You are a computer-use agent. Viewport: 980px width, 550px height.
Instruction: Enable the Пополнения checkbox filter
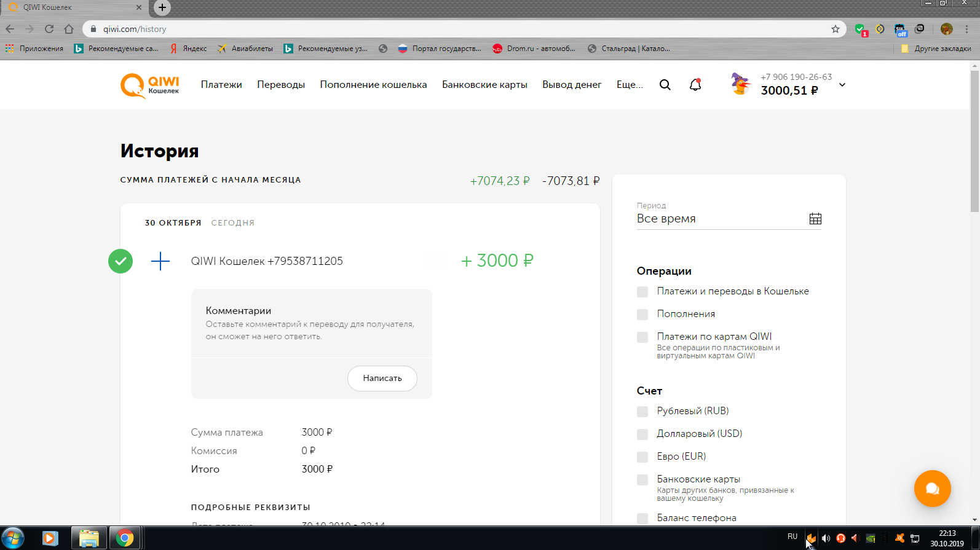point(642,315)
